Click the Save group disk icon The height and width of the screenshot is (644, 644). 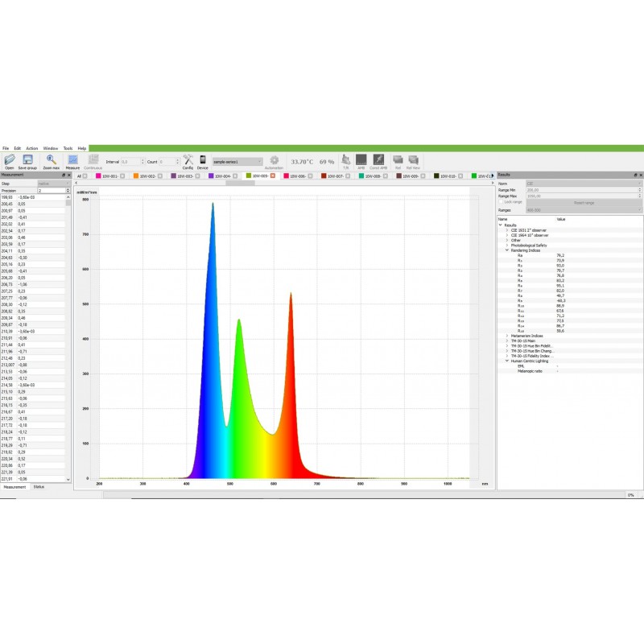click(x=27, y=160)
